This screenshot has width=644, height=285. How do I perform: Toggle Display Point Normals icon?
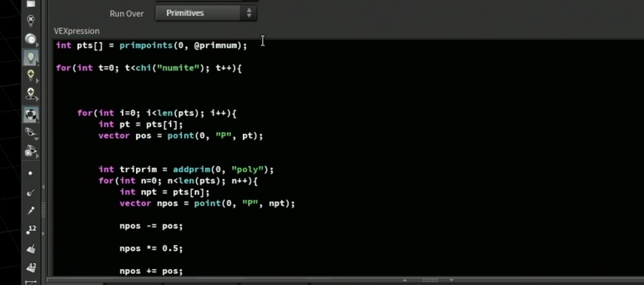31,193
